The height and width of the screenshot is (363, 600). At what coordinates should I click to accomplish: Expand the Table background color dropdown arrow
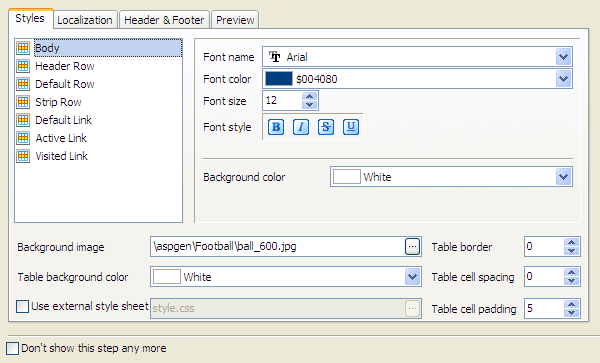point(412,277)
